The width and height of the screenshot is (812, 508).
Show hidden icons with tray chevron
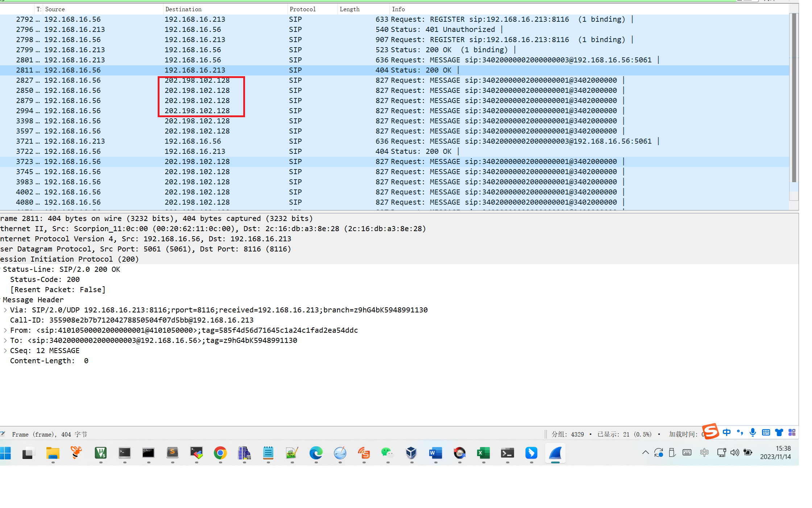click(646, 452)
